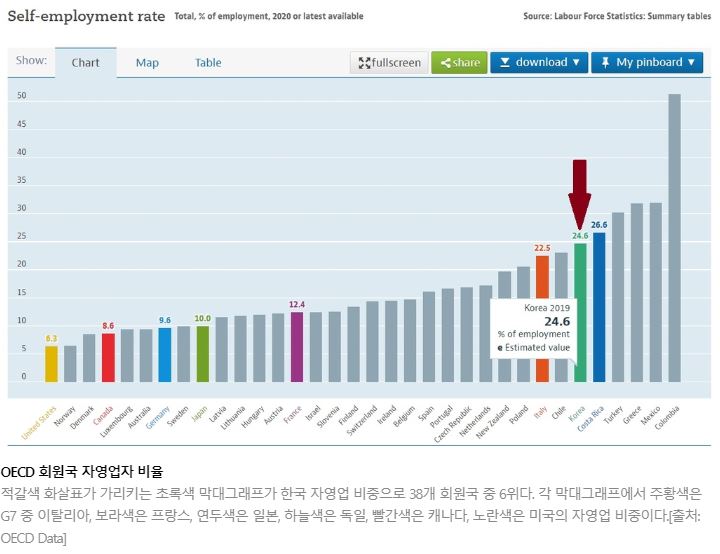Click the 26.6 value label
This screenshot has height=554, width=720.
599,225
